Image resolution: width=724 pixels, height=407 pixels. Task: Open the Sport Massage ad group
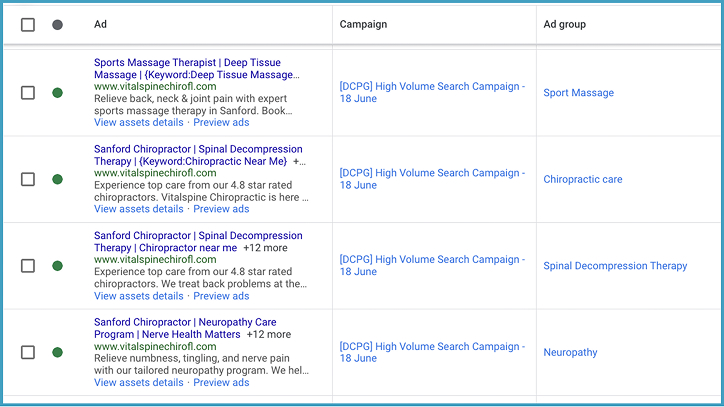(x=579, y=93)
